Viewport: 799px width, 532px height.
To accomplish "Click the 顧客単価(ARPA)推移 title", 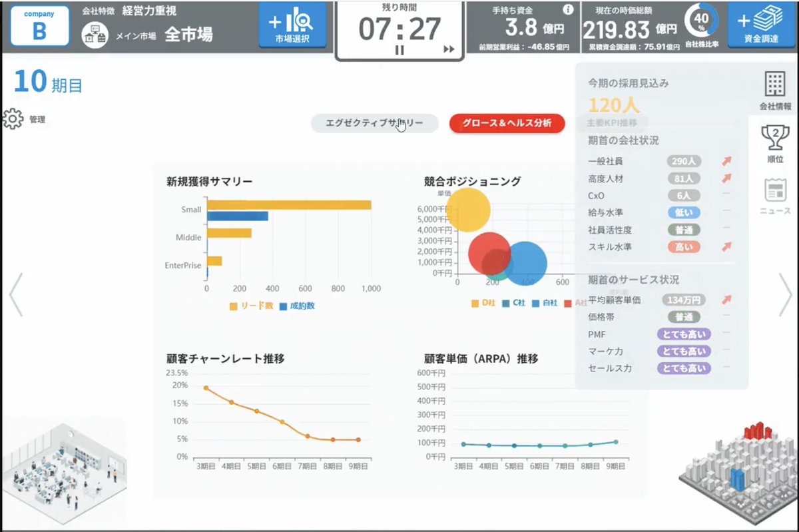I will point(481,358).
